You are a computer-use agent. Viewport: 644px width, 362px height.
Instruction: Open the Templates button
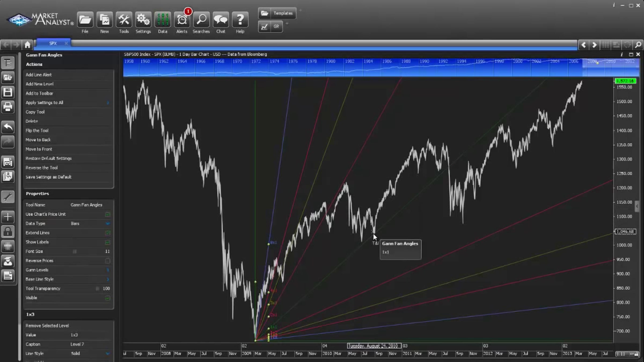pyautogui.click(x=277, y=13)
